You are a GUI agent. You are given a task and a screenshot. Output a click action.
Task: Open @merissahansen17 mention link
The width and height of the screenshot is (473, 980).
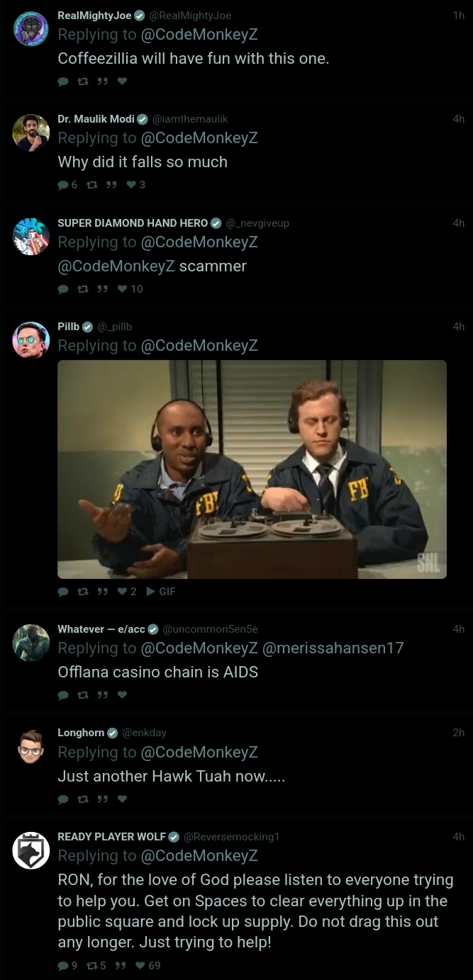coord(333,648)
